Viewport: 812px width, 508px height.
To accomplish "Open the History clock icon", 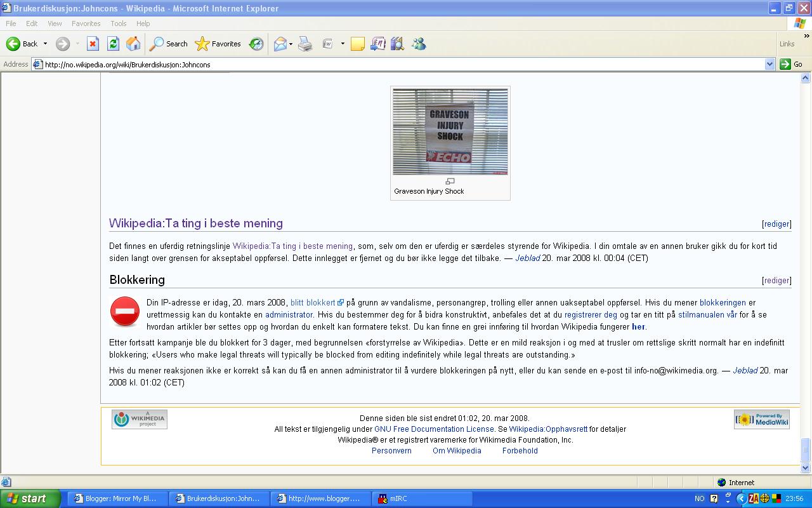I will pos(256,44).
